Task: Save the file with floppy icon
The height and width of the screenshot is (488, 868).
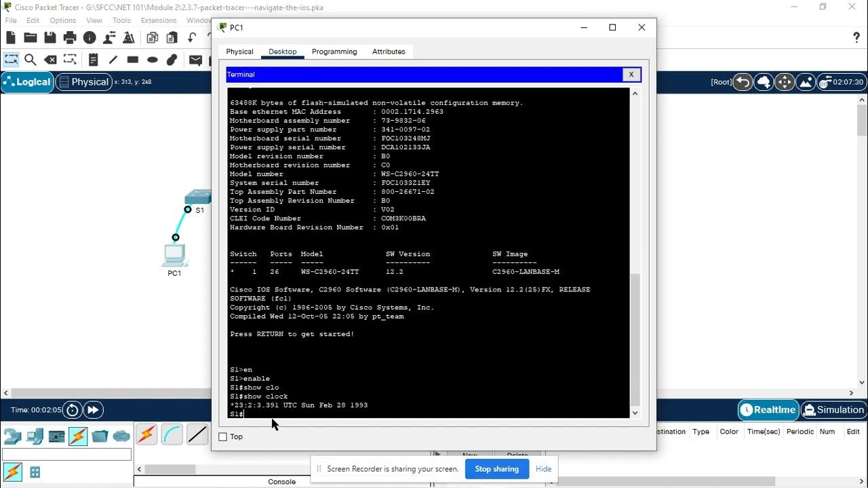Action: pos(50,38)
